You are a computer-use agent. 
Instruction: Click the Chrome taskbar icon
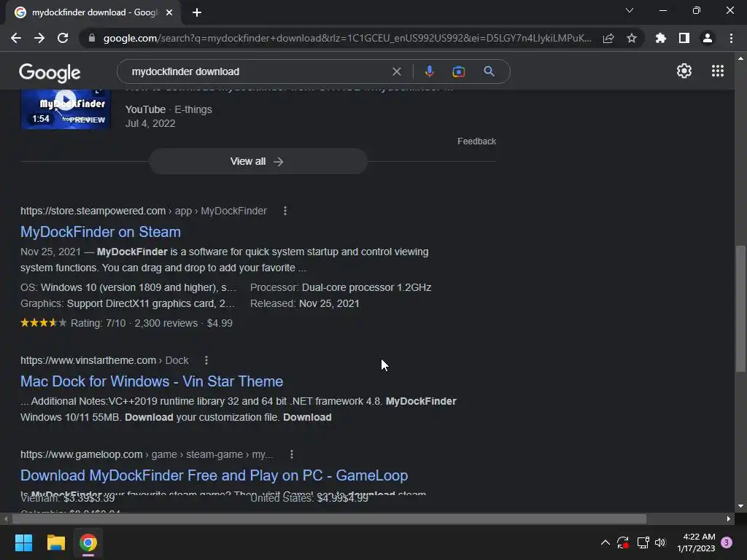(88, 542)
